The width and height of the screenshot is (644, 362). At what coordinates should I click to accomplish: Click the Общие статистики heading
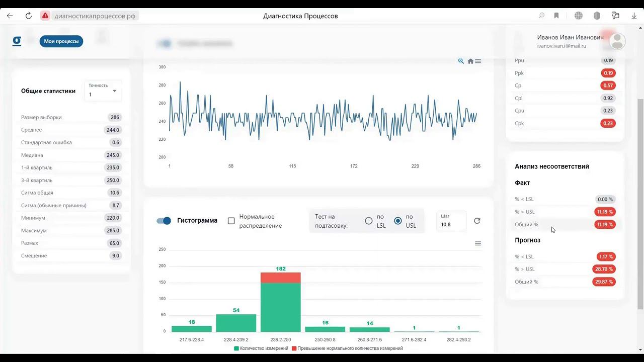tap(48, 91)
